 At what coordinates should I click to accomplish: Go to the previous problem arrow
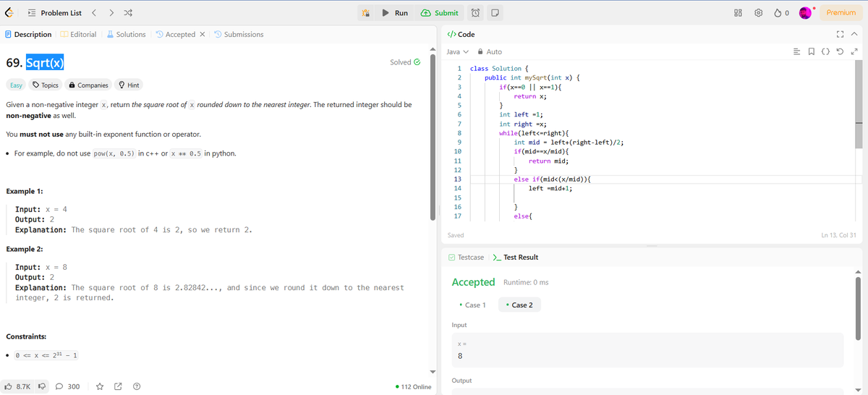coord(93,13)
